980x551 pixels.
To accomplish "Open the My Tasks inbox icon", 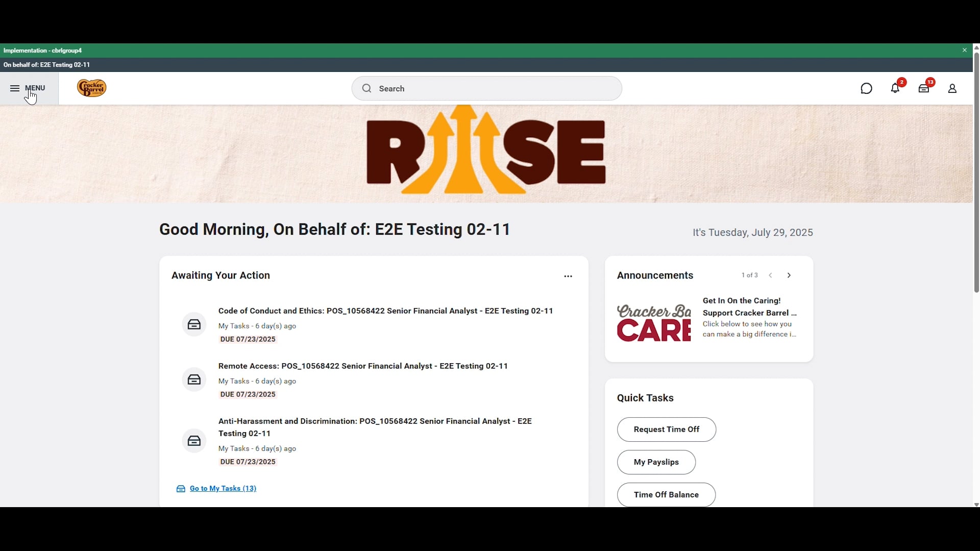I will tap(924, 89).
